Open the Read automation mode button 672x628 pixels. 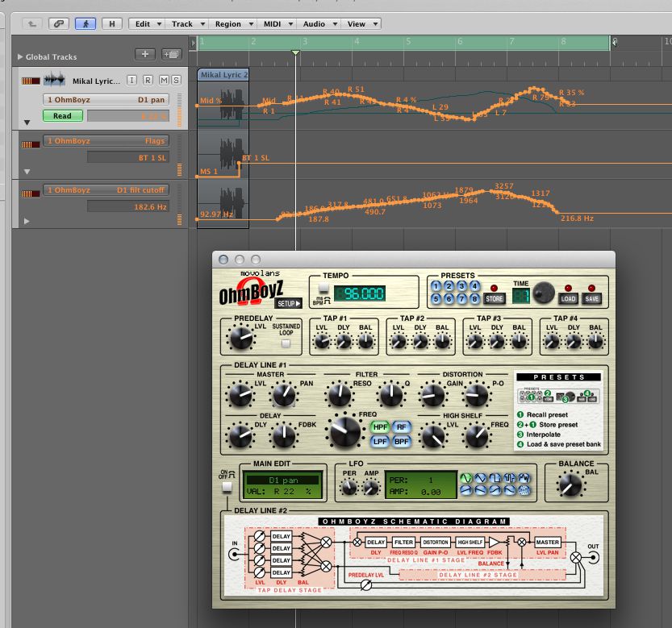[63, 115]
